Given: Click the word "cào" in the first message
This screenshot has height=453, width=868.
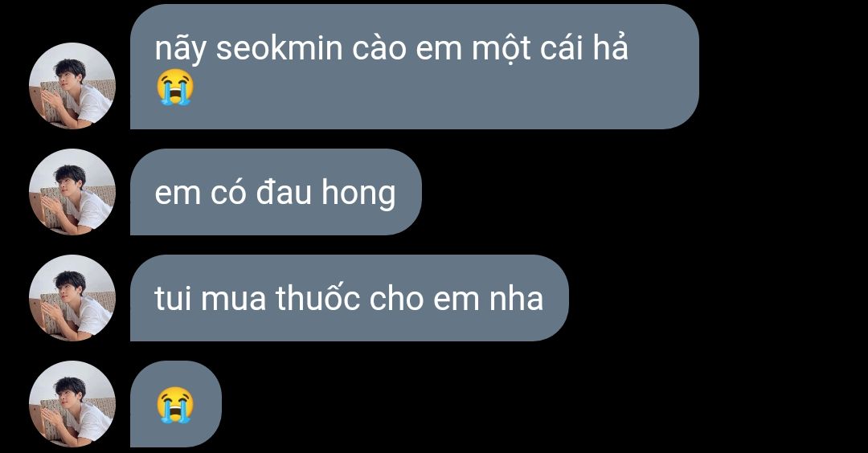Looking at the screenshot, I should coord(379,49).
